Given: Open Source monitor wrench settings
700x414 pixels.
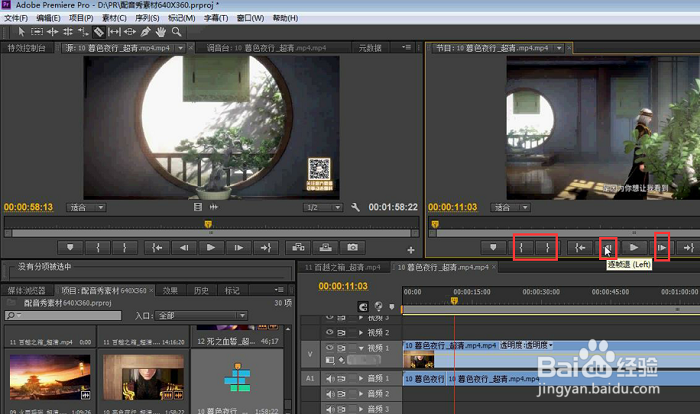Looking at the screenshot, I should click(x=355, y=207).
